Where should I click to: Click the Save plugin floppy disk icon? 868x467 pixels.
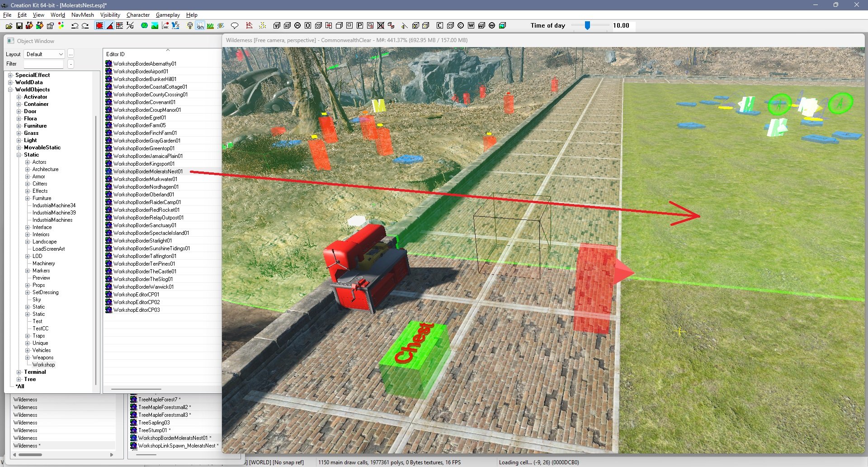[x=19, y=26]
